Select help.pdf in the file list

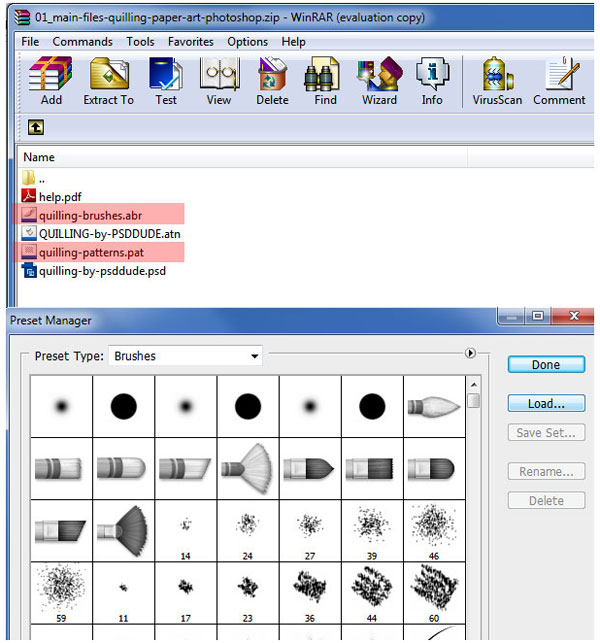coord(52,196)
